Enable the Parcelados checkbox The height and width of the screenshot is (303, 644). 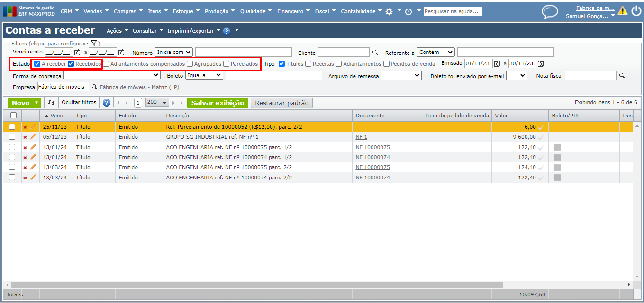(x=227, y=64)
